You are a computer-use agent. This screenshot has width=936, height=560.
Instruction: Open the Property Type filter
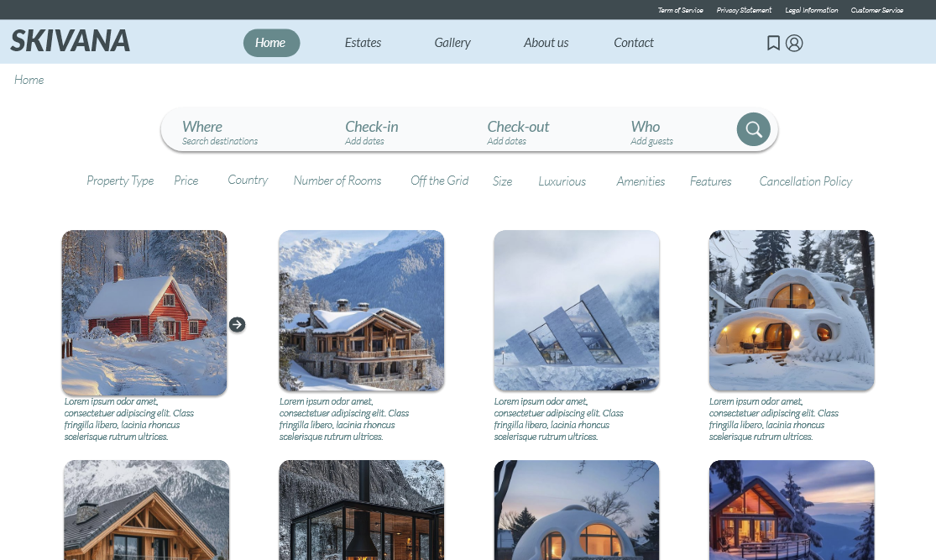pyautogui.click(x=120, y=181)
